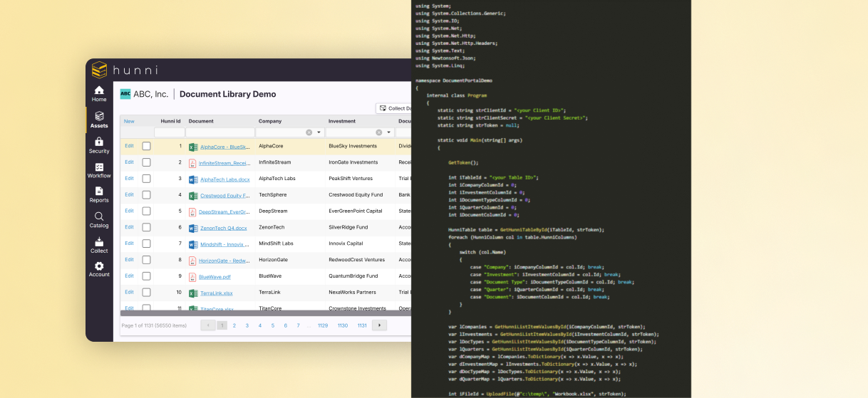Check the box for row 7 MindShift Labs

(146, 243)
